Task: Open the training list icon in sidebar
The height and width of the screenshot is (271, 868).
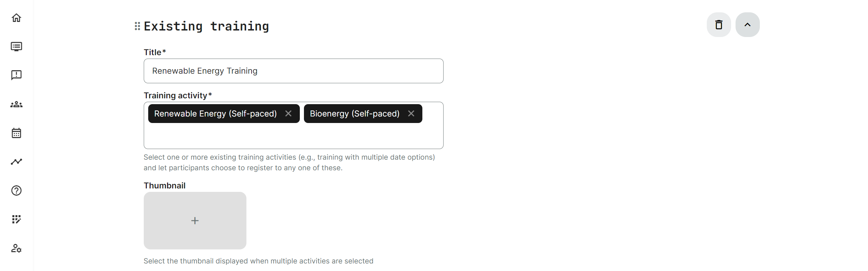Action: point(16,47)
